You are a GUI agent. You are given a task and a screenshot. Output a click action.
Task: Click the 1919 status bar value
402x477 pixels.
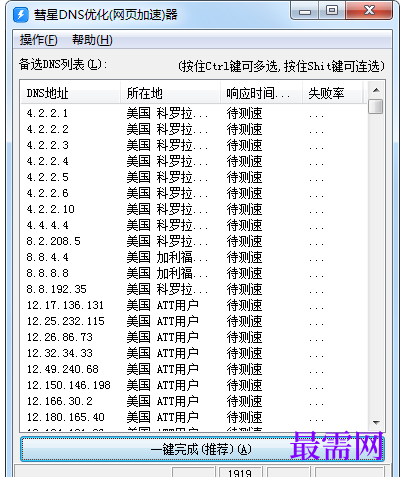tap(240, 473)
